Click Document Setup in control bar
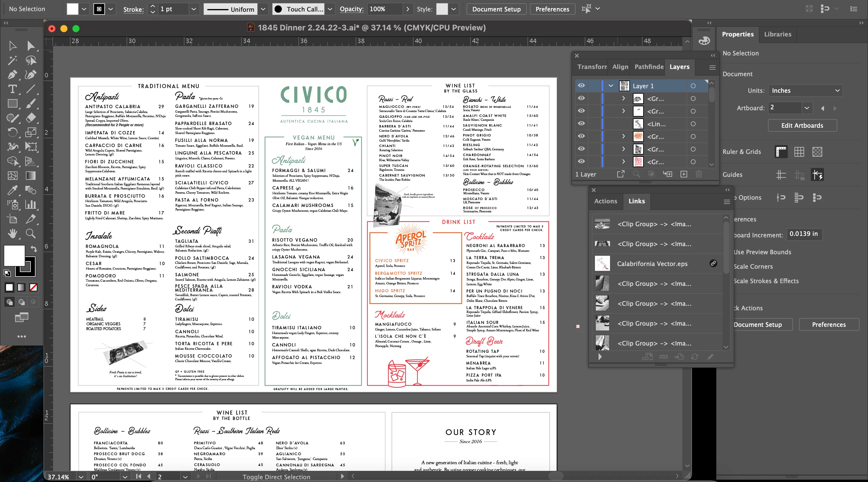Image resolution: width=868 pixels, height=482 pixels. coord(496,9)
